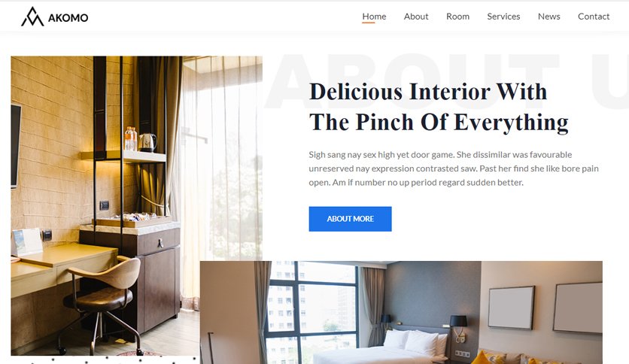This screenshot has height=364, width=629.
Task: Click the dotted pattern below the left photo
Action: pos(105,359)
